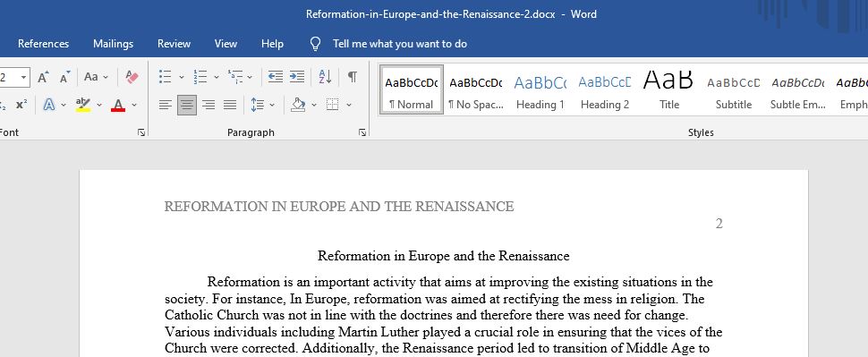This screenshot has width=868, height=357.
Task: Click the page number 2 in header
Action: [719, 224]
